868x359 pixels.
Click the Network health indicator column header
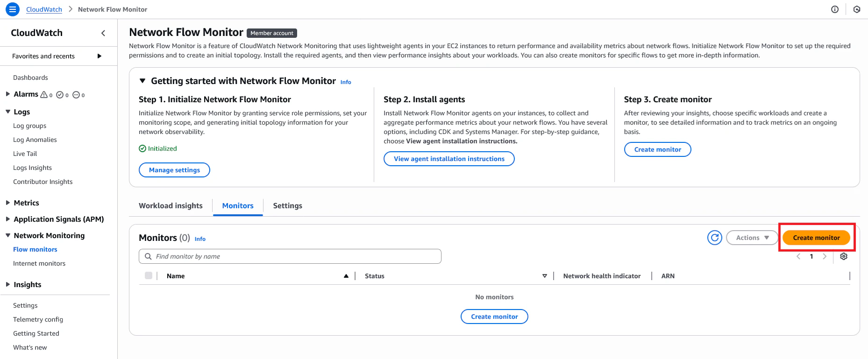point(602,276)
